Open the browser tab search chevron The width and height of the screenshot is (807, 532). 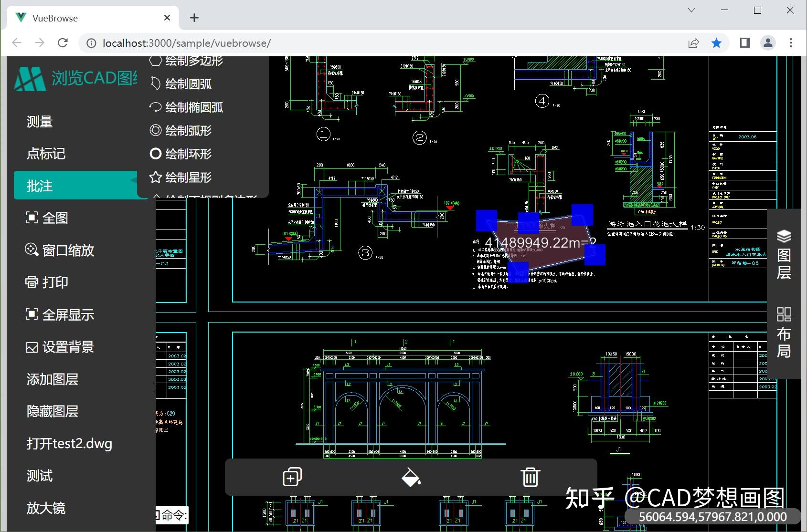tap(690, 10)
